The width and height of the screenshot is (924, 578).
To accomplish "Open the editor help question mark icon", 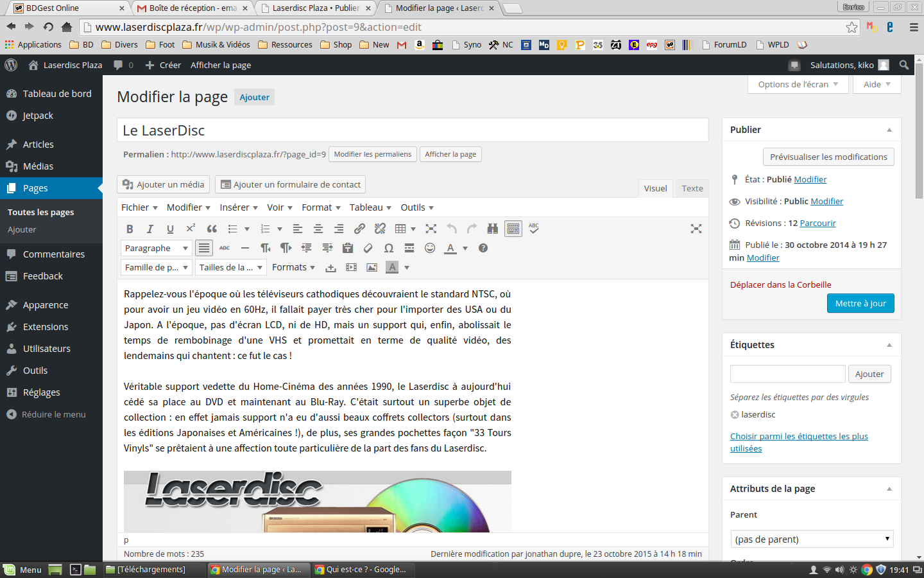I will tap(483, 248).
